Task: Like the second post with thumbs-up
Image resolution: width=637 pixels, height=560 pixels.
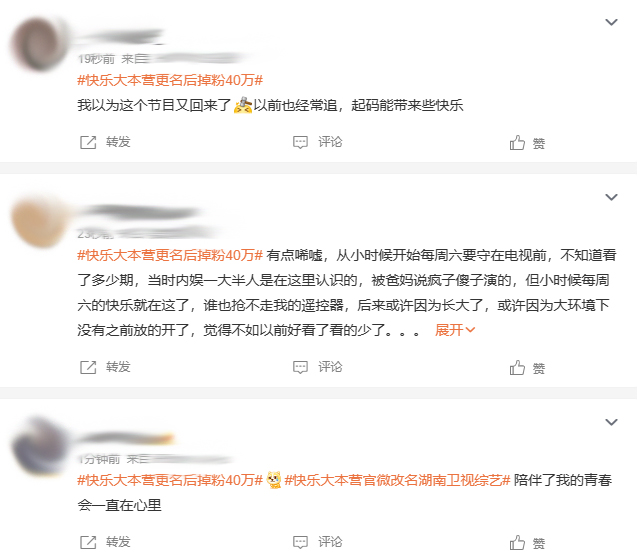Action: [x=517, y=367]
